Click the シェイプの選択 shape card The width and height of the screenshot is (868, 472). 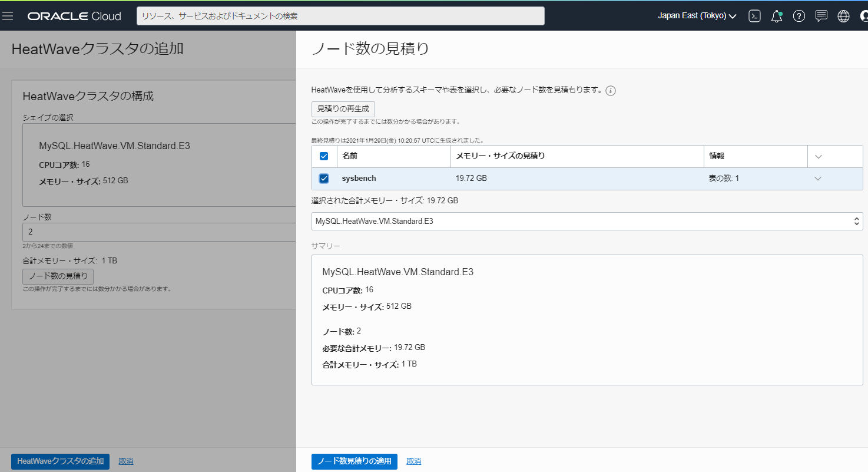pos(159,165)
